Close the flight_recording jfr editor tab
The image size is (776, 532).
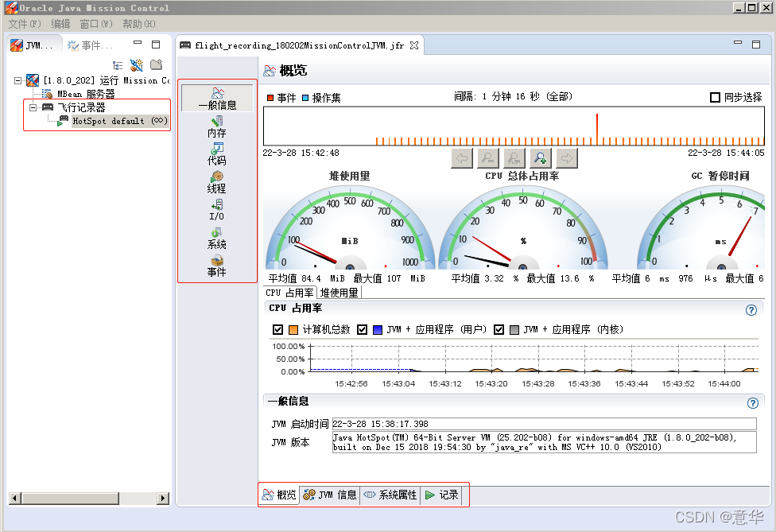414,45
